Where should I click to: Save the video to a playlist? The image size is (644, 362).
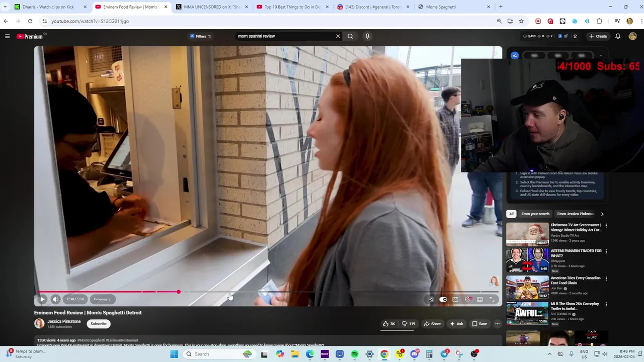coord(479,324)
